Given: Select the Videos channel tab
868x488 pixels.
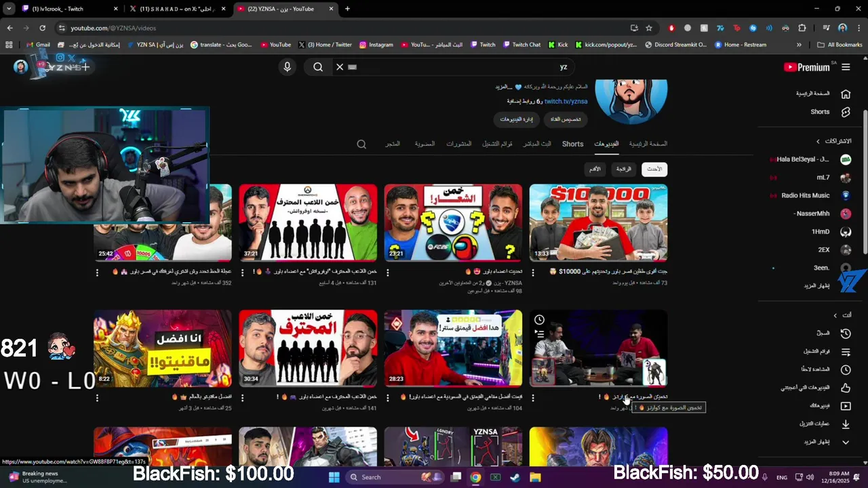Looking at the screenshot, I should pyautogui.click(x=606, y=144).
